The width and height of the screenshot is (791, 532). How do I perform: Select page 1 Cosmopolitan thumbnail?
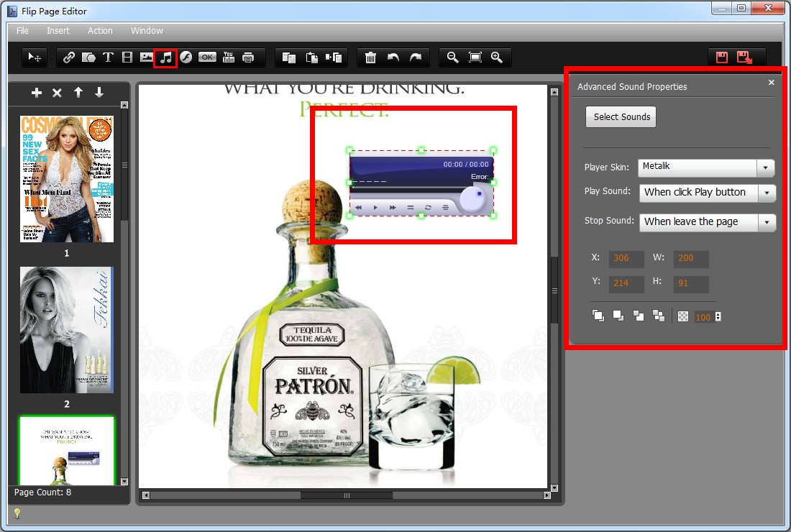(67, 179)
